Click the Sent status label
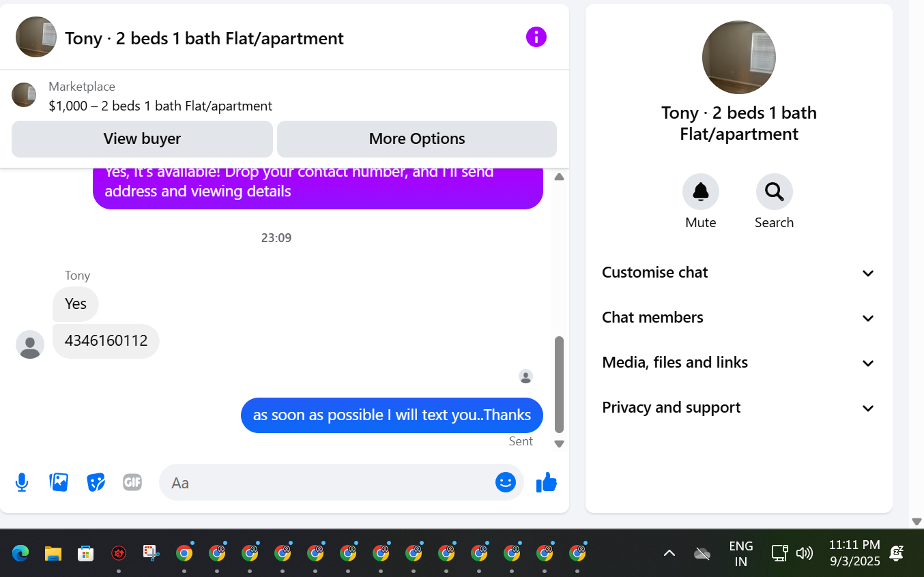Viewport: 924px width, 577px height. 521,441
